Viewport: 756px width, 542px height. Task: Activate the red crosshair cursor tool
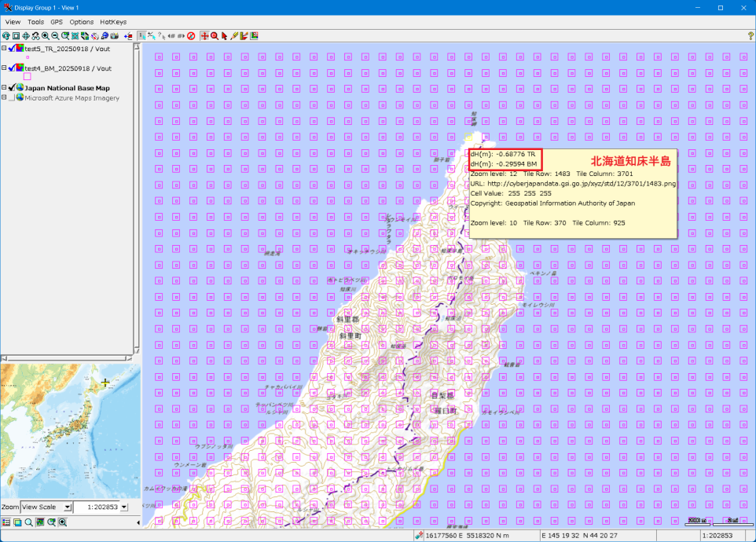pos(204,36)
